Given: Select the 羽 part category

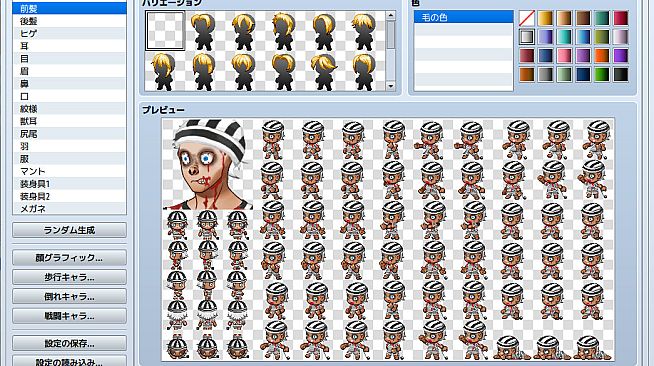Looking at the screenshot, I should click(x=69, y=146).
